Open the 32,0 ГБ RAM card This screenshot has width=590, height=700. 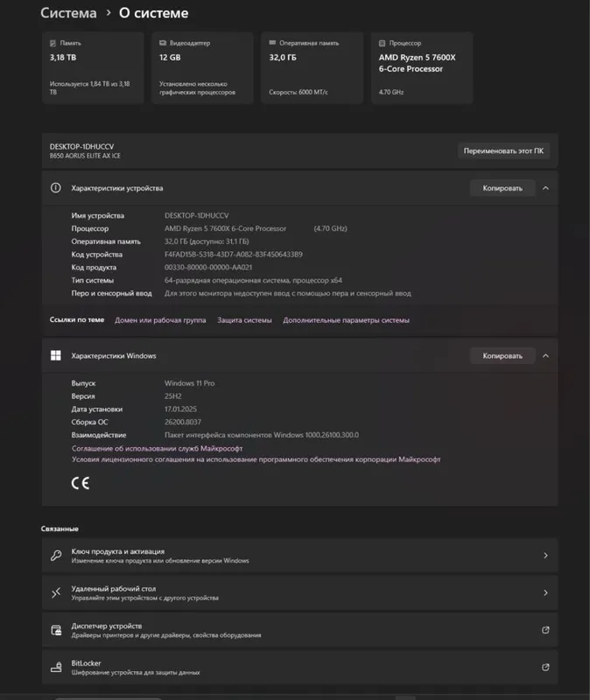coord(312,68)
